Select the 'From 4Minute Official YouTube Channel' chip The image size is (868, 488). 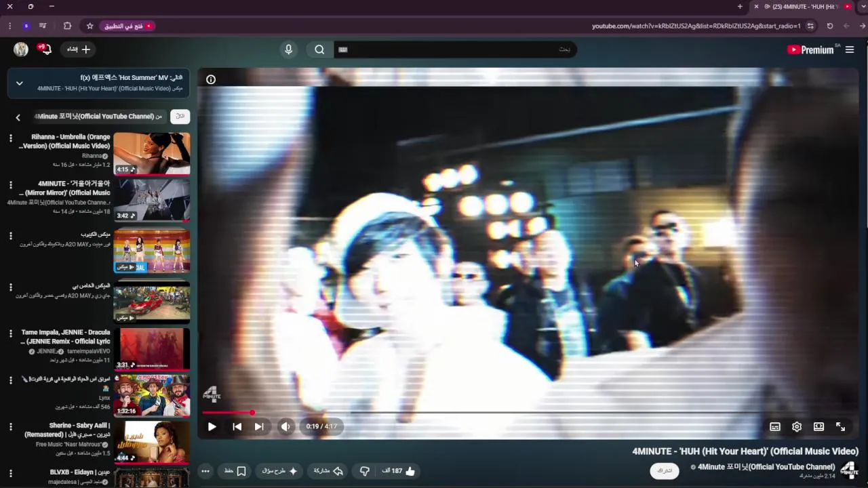pos(98,117)
